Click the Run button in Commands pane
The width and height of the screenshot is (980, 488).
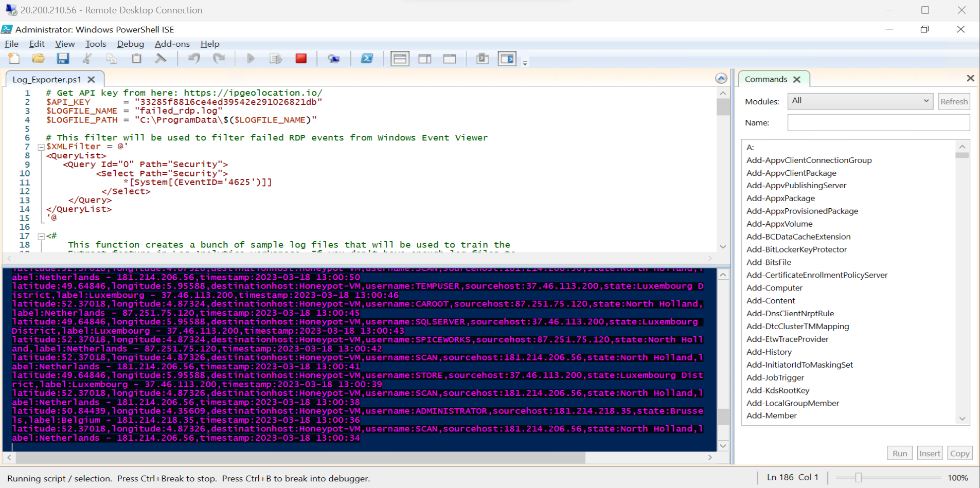900,453
